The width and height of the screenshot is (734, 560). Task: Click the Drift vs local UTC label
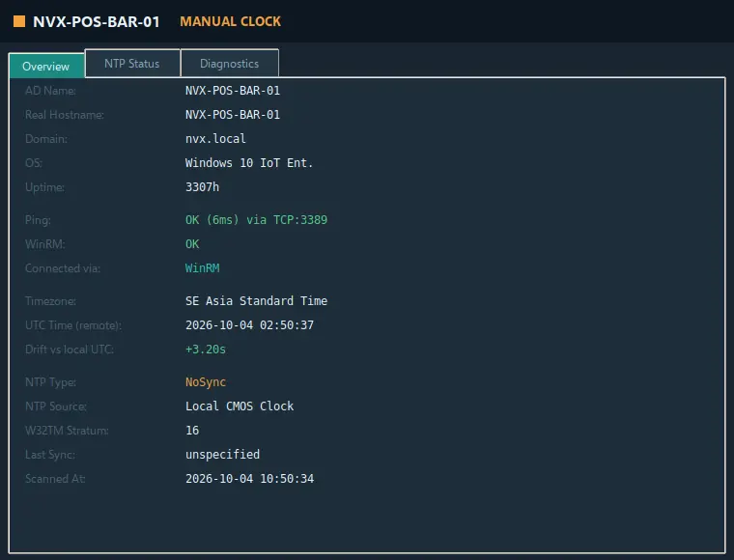[70, 350]
